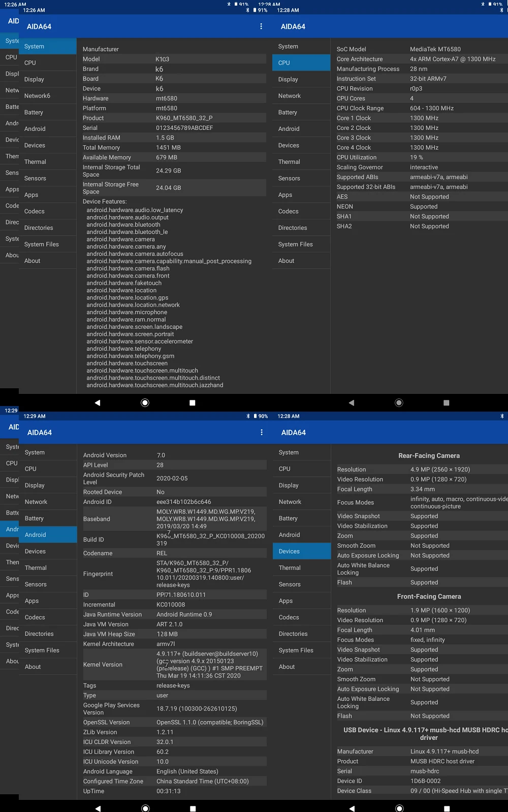Open Codecs in the Android screenshot sidebar
The image size is (508, 812).
(48, 617)
